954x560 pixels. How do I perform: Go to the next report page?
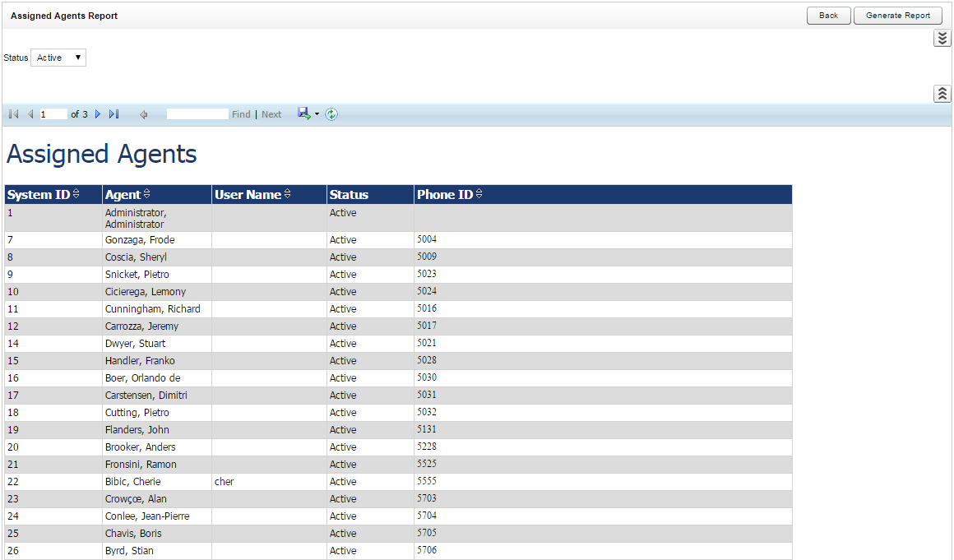pyautogui.click(x=98, y=114)
